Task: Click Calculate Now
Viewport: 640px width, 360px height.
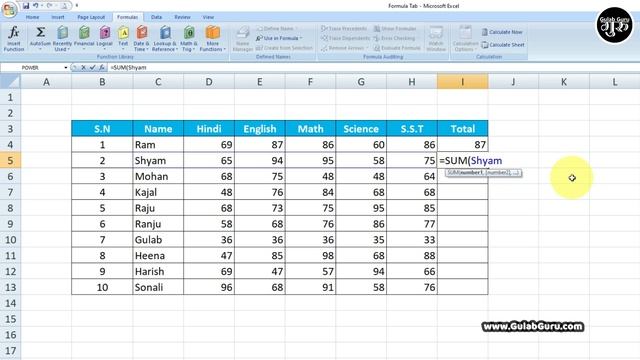Action: pyautogui.click(x=502, y=32)
